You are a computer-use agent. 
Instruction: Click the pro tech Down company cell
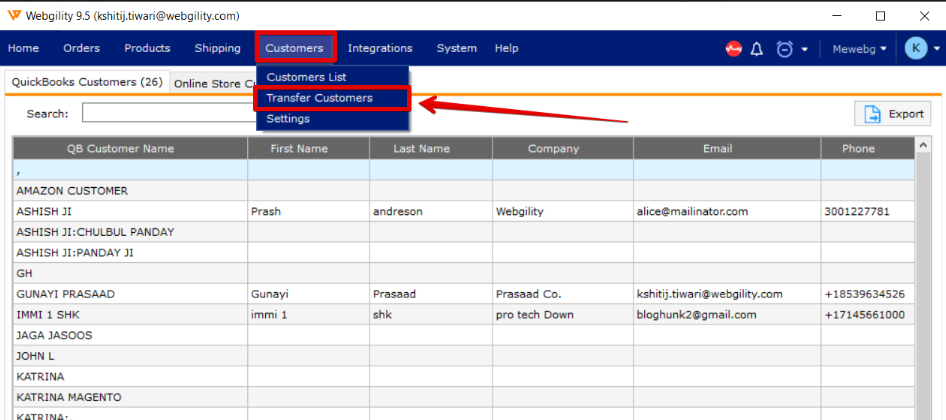point(563,314)
